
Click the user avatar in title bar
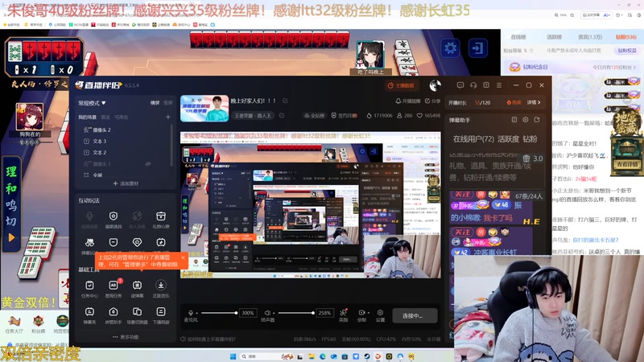435,85
